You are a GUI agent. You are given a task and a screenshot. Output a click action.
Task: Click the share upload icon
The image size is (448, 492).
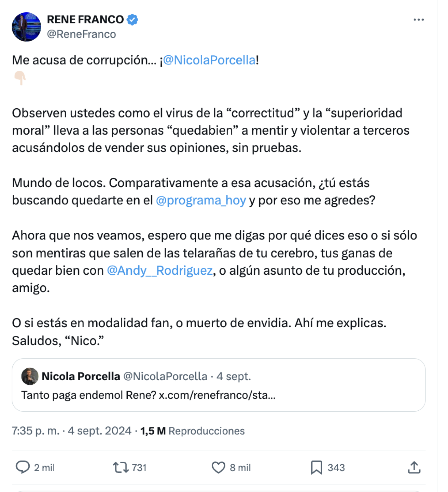[x=414, y=467]
